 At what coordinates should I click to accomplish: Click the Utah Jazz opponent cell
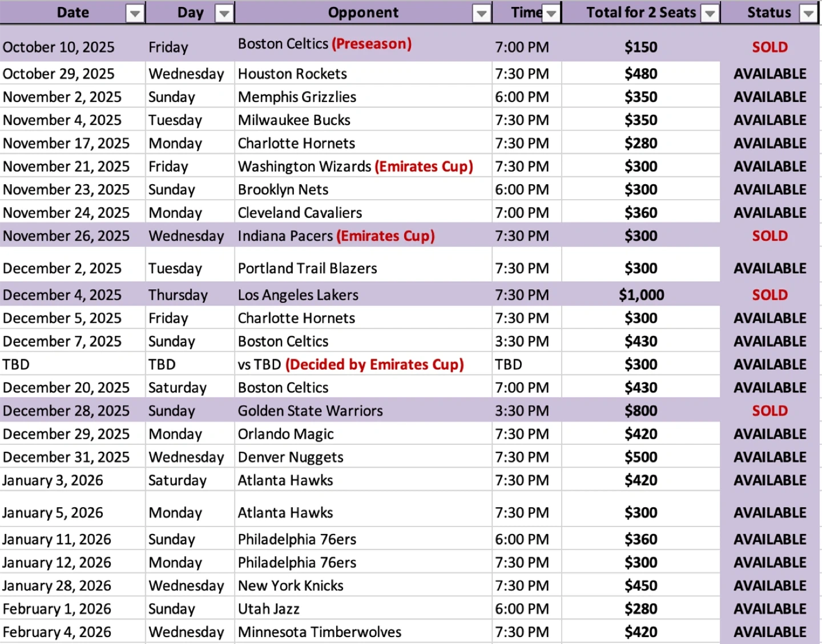click(x=268, y=609)
